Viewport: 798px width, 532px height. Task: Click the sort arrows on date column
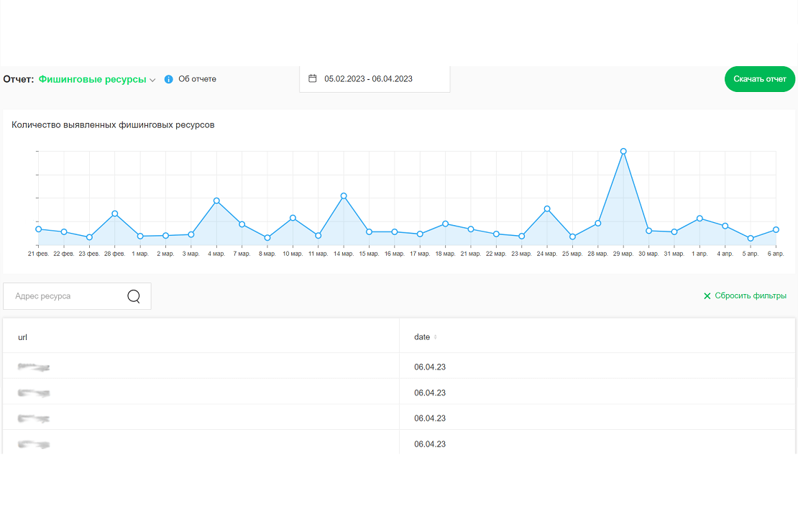coord(435,337)
